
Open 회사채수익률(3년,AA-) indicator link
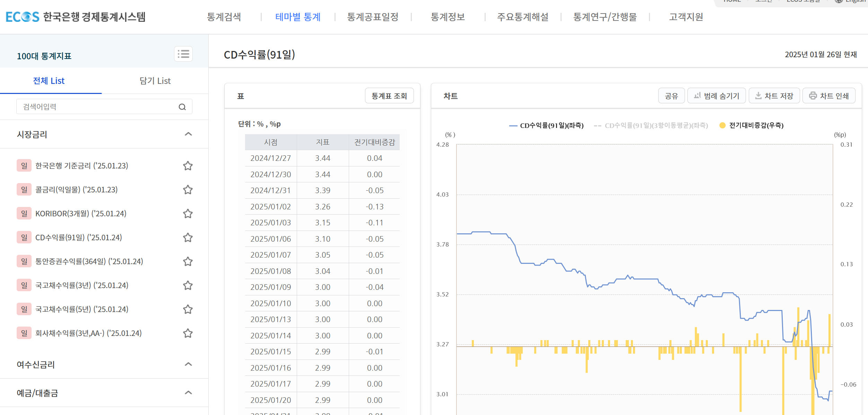(88, 333)
